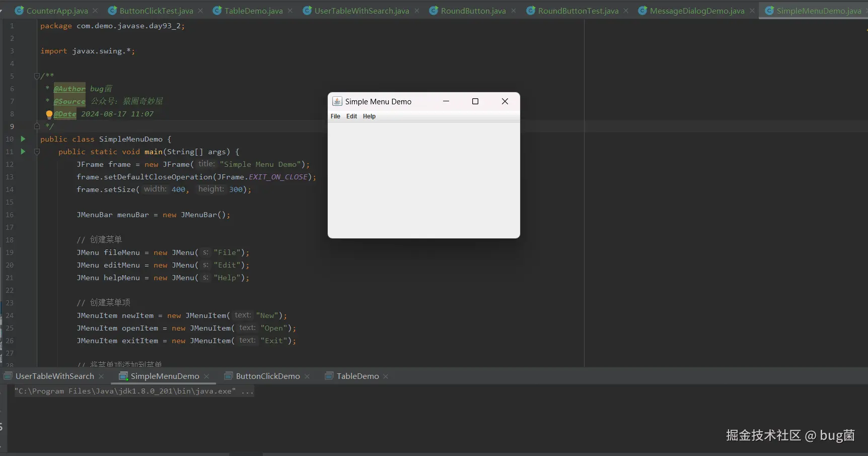The height and width of the screenshot is (456, 868).
Task: Switch to UserTableWithSearch.java editor tab
Action: click(x=361, y=11)
